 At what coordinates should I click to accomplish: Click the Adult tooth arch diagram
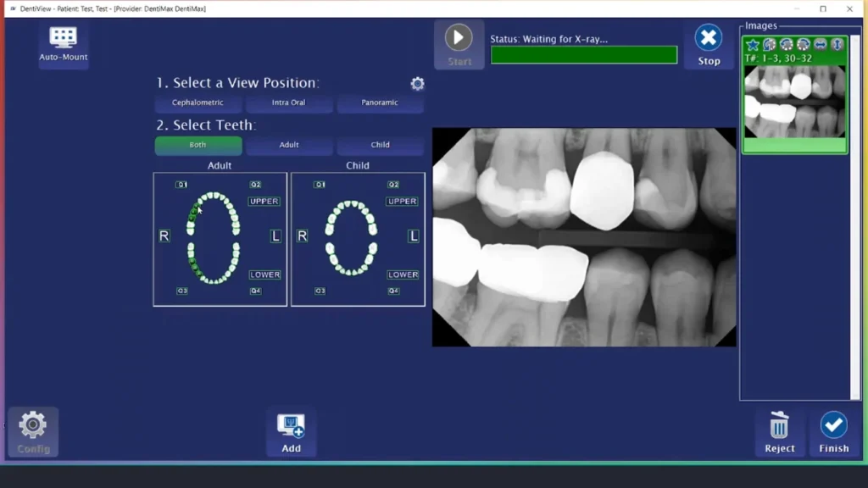(213, 238)
